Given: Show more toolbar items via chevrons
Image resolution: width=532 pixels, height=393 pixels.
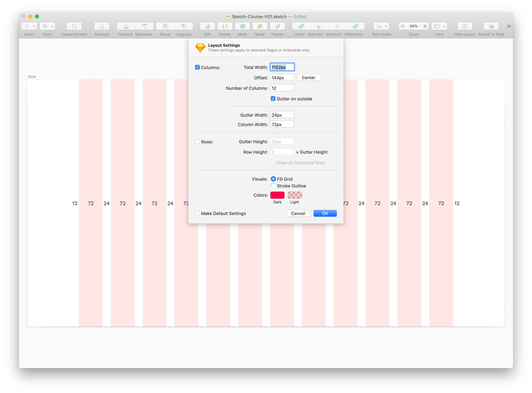Looking at the screenshot, I should click(509, 26).
